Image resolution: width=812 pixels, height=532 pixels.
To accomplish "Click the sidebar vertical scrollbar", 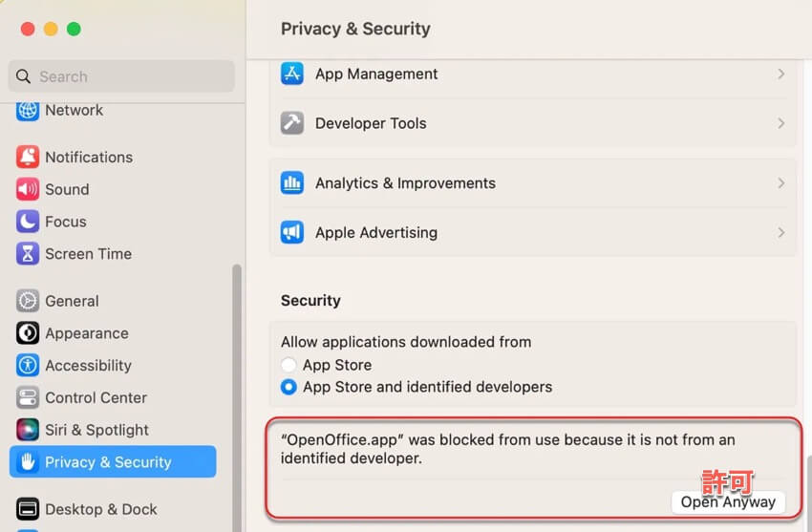I will (x=237, y=382).
